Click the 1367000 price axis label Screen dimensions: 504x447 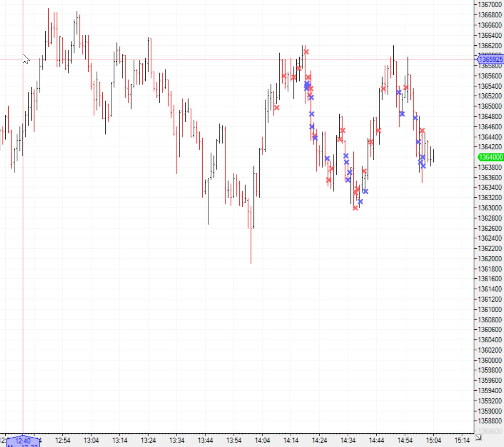tap(490, 5)
